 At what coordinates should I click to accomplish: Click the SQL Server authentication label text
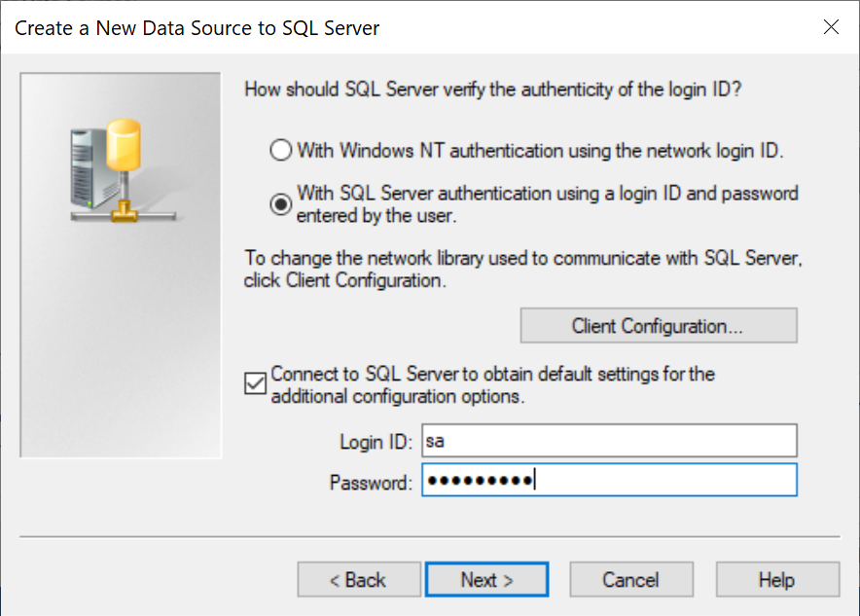[x=547, y=202]
